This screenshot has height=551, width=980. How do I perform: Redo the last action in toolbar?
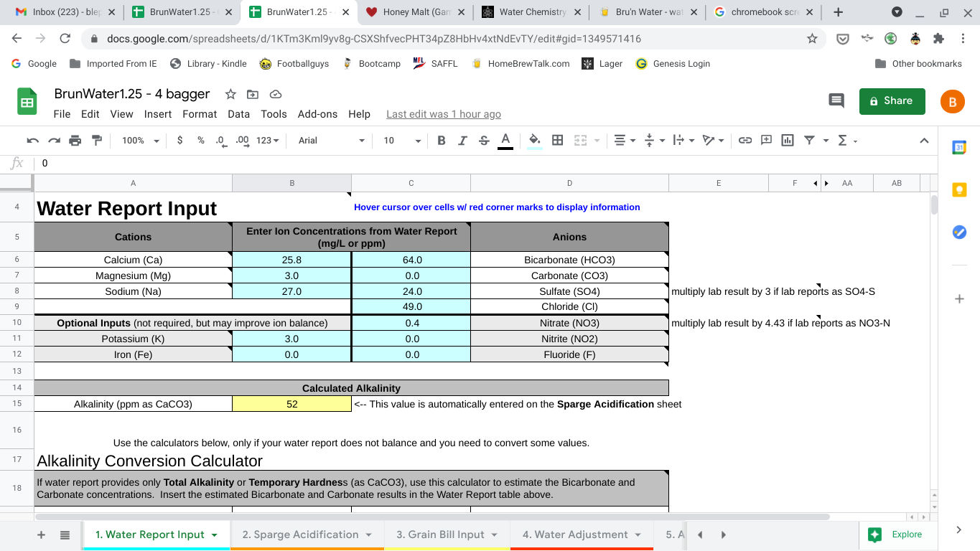point(54,141)
